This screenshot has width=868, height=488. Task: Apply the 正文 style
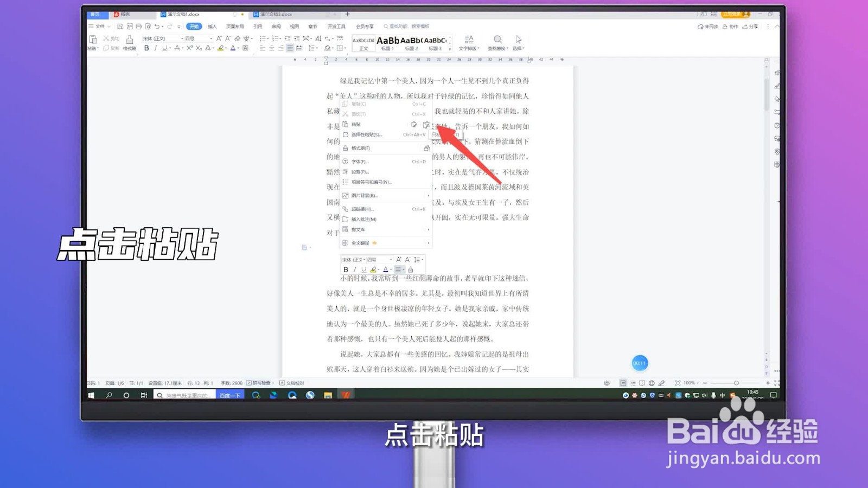[363, 43]
